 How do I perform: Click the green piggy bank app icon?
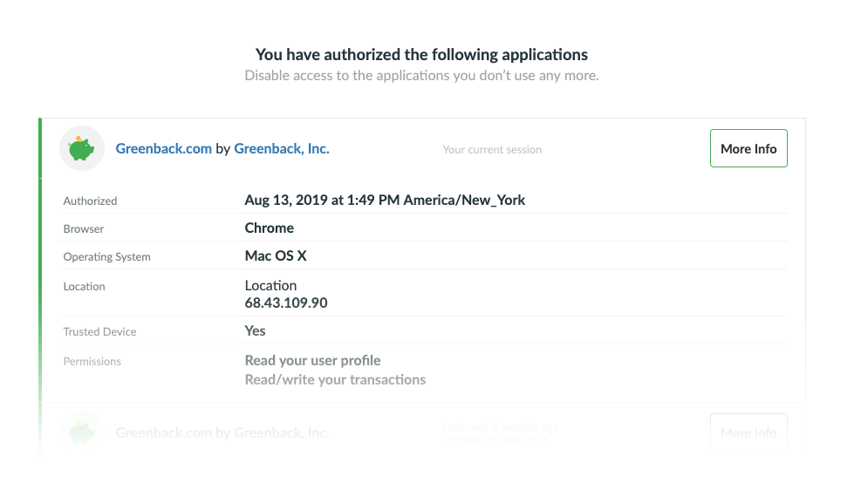(x=82, y=149)
